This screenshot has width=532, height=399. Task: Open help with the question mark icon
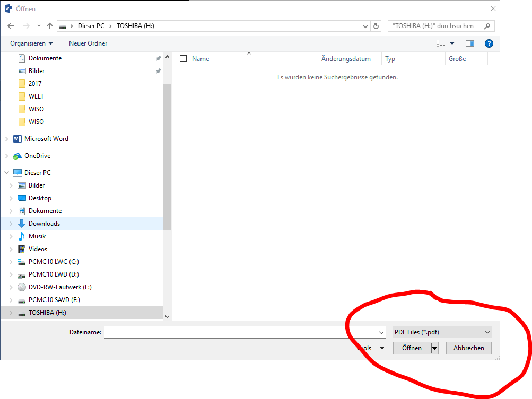[x=489, y=43]
